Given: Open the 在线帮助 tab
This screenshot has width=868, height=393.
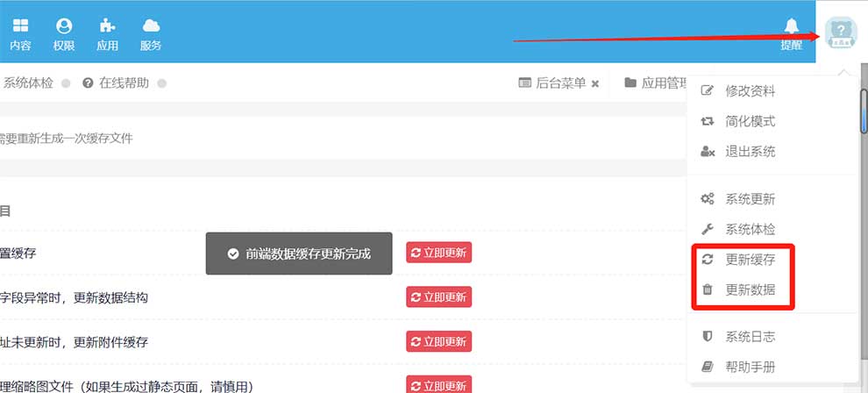Looking at the screenshot, I should [x=123, y=83].
